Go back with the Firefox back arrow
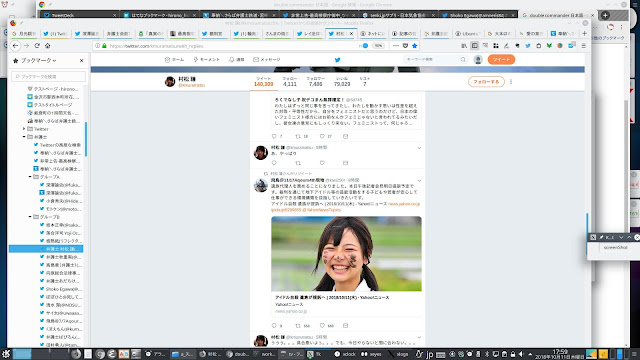The image size is (640, 360). point(16,46)
